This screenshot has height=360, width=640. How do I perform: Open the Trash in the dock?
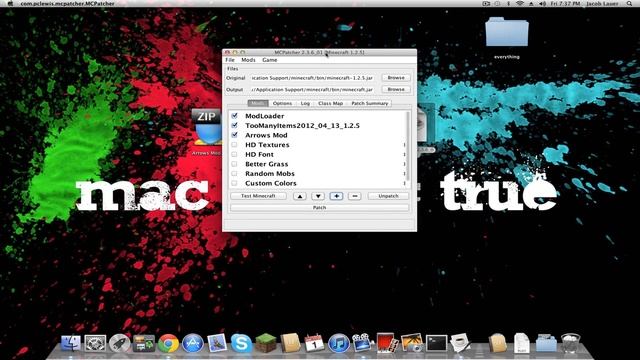[x=570, y=343]
